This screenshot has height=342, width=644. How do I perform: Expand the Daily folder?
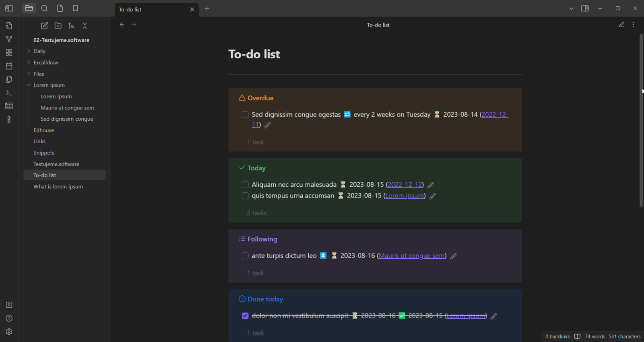click(29, 51)
